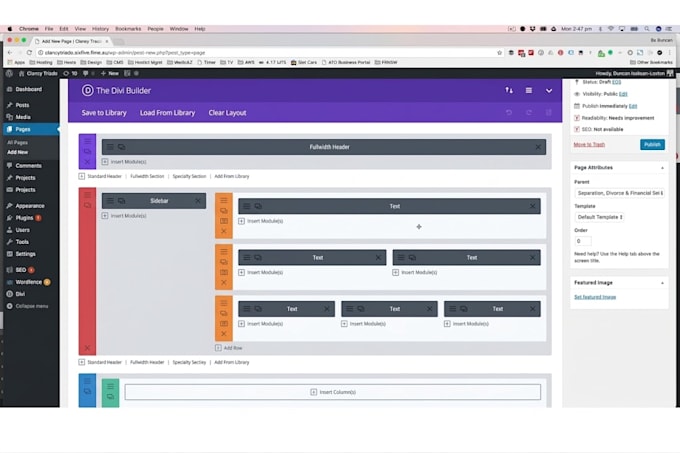Insert module under the Sidebar module
The width and height of the screenshot is (680, 453).
click(x=124, y=215)
